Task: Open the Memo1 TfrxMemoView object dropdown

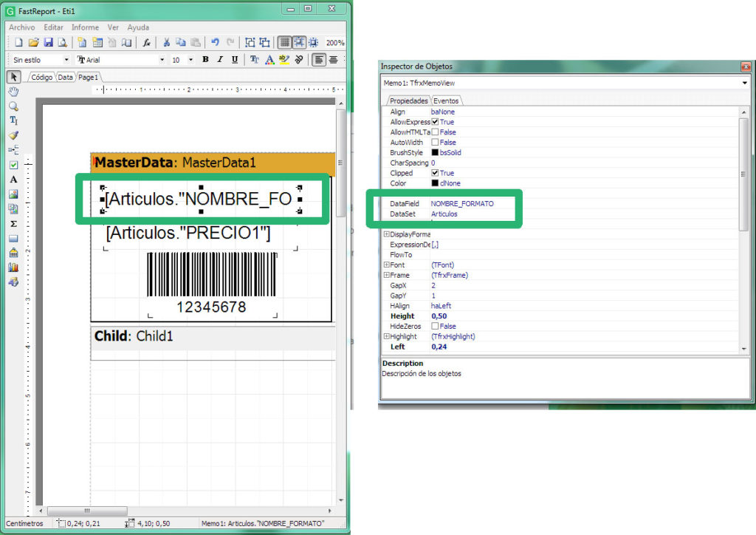Action: tap(744, 83)
